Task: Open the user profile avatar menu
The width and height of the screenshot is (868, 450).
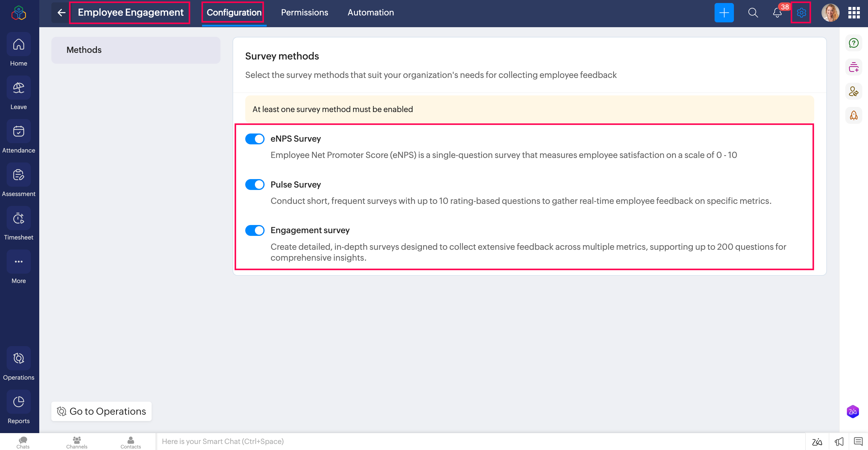Action: click(830, 13)
